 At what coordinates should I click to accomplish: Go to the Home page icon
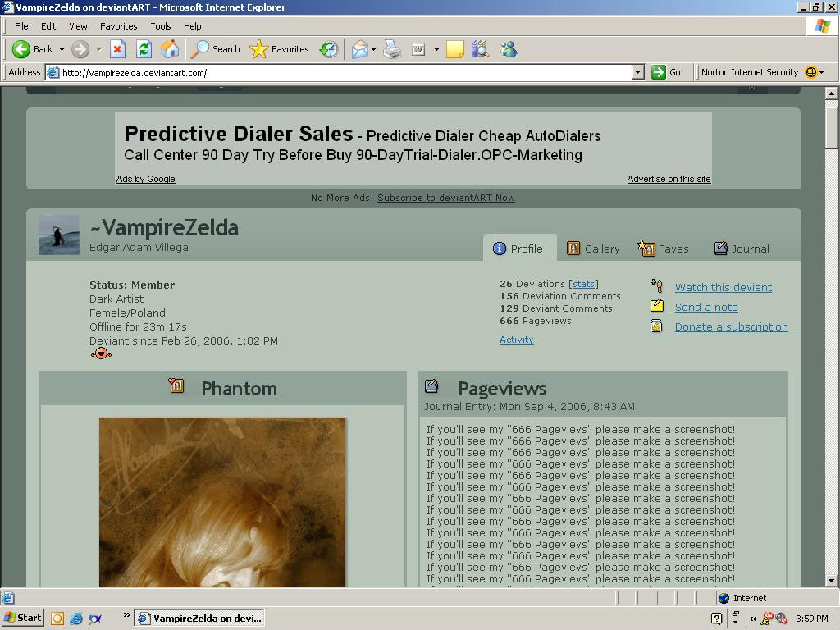pos(171,49)
